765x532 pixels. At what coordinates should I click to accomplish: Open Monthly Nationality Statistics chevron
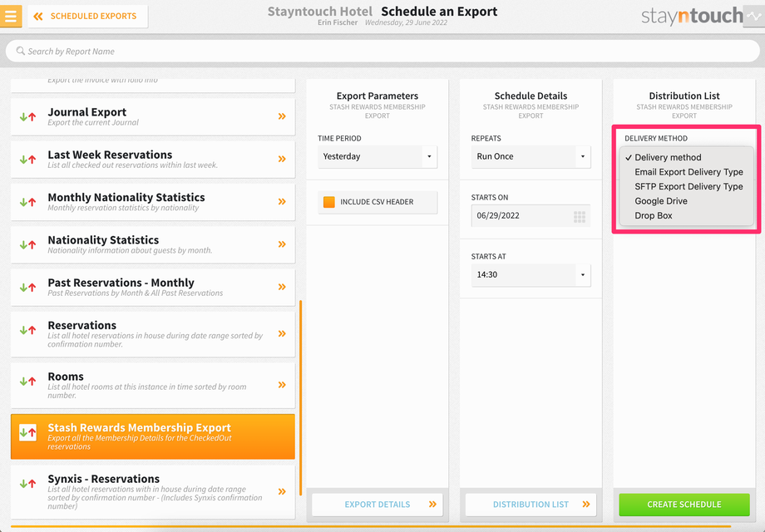pos(282,201)
